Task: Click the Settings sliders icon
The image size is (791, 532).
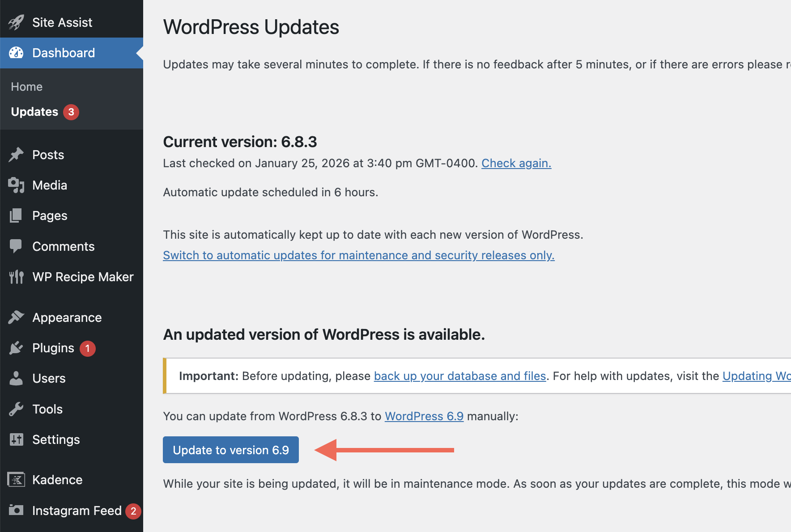Action: (x=16, y=439)
